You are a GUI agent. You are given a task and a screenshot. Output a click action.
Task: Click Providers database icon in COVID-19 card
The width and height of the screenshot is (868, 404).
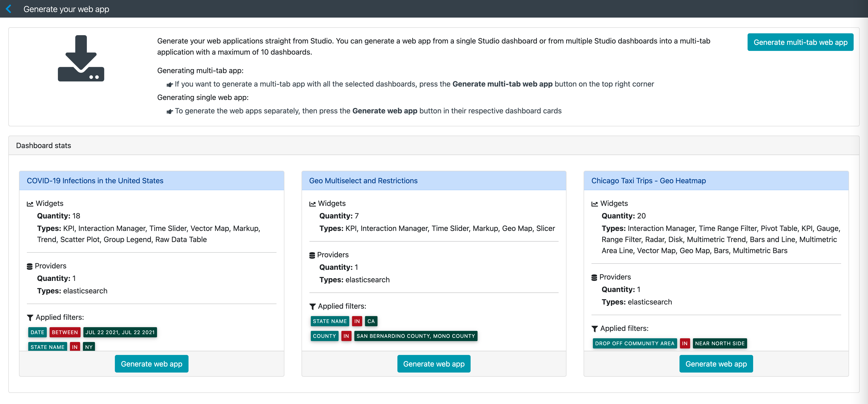[x=30, y=266]
